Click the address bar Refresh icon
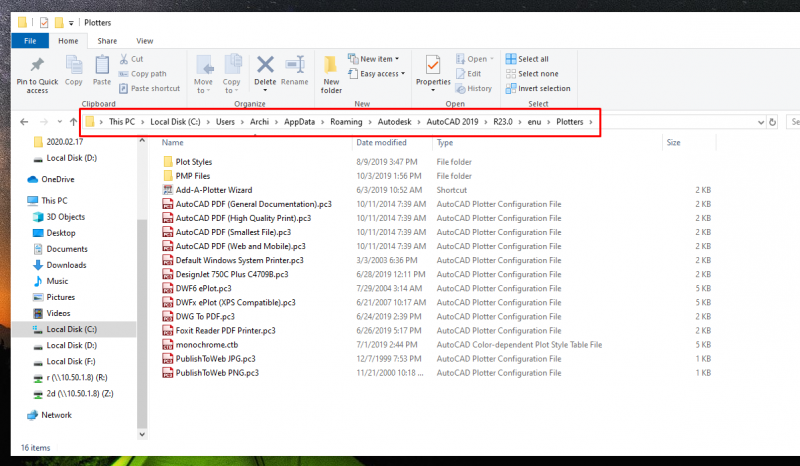The height and width of the screenshot is (466, 800). (x=772, y=122)
